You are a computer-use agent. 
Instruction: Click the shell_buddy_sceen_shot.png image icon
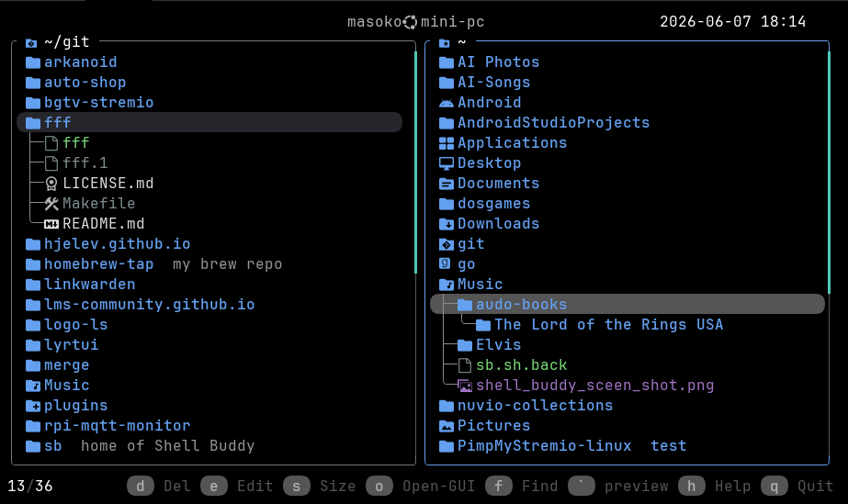[465, 386]
